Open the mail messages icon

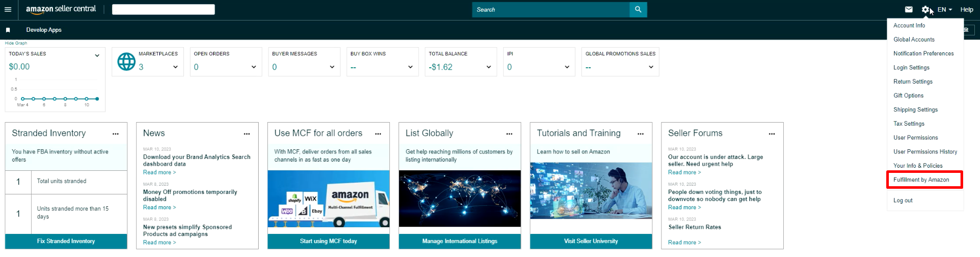point(908,9)
